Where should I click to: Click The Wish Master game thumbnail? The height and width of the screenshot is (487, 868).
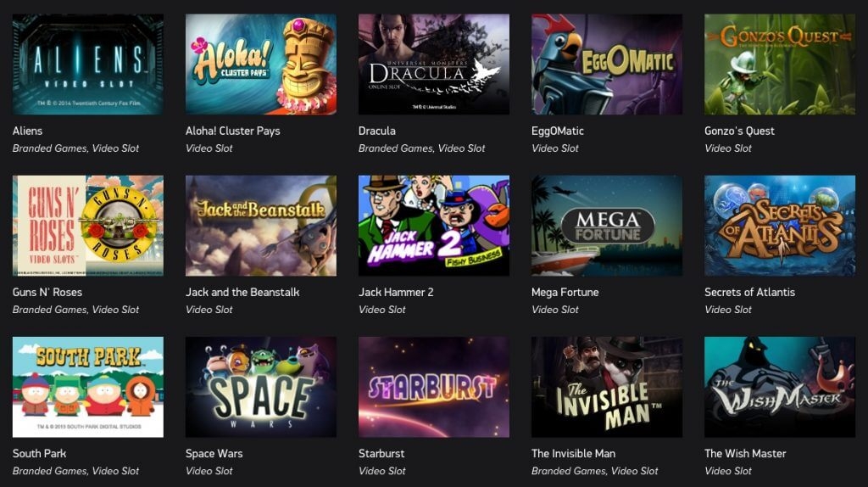[x=780, y=387]
